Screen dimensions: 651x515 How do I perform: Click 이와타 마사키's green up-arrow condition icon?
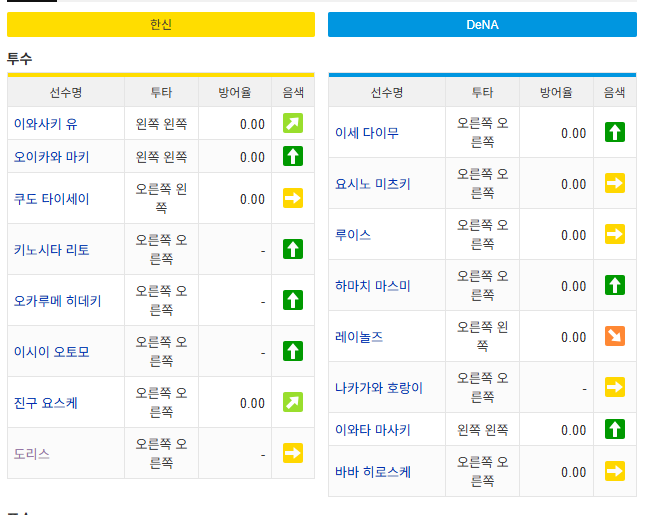[x=615, y=429]
